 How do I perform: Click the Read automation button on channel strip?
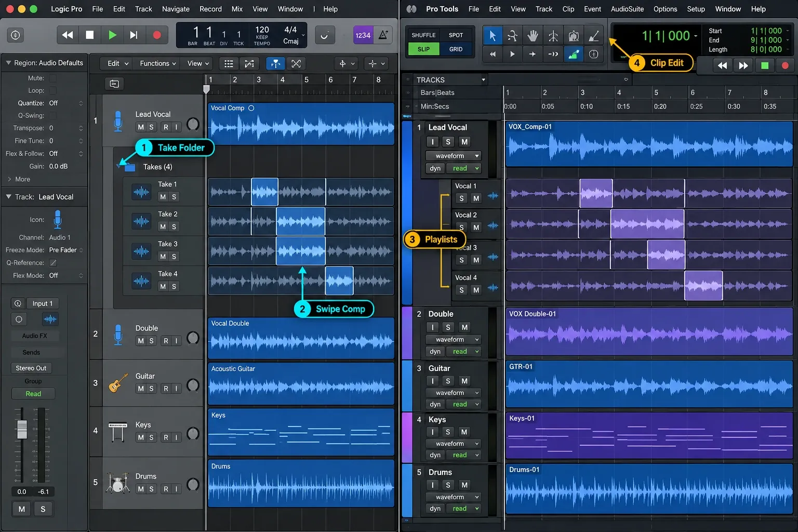point(33,394)
